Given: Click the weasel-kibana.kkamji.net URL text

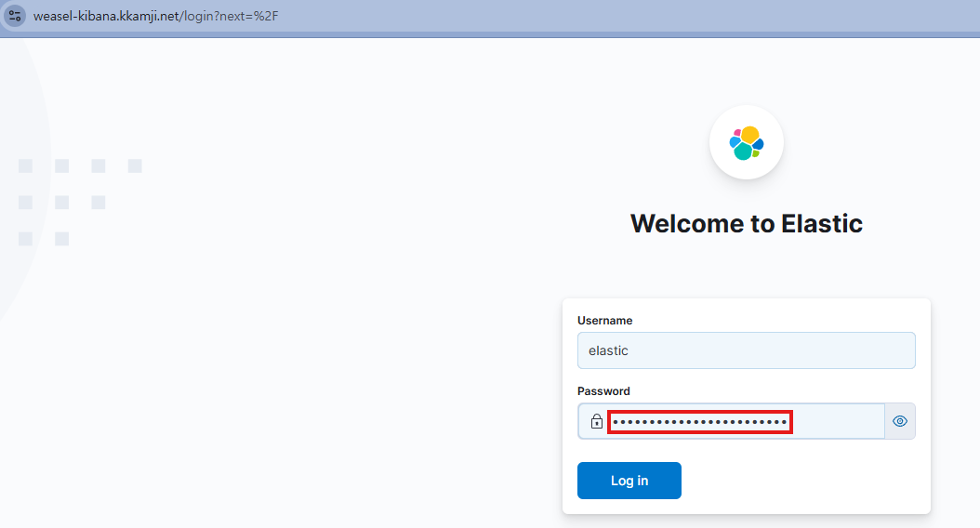Looking at the screenshot, I should [x=155, y=16].
